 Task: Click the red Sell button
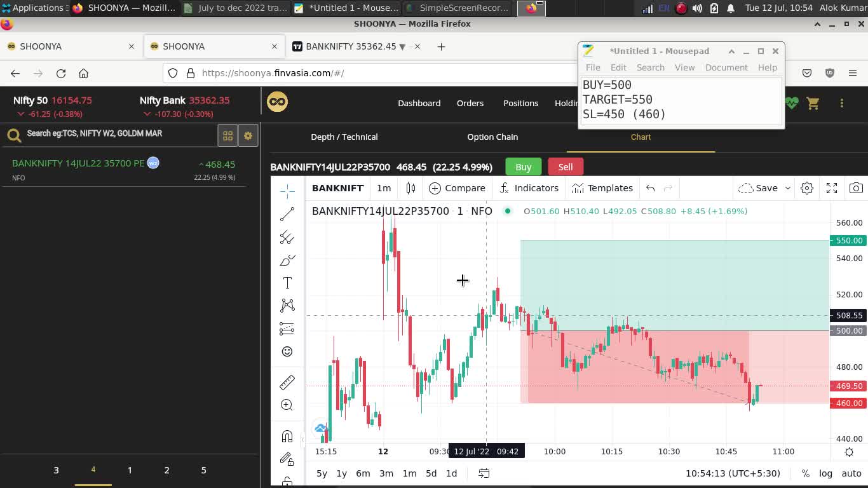point(566,167)
